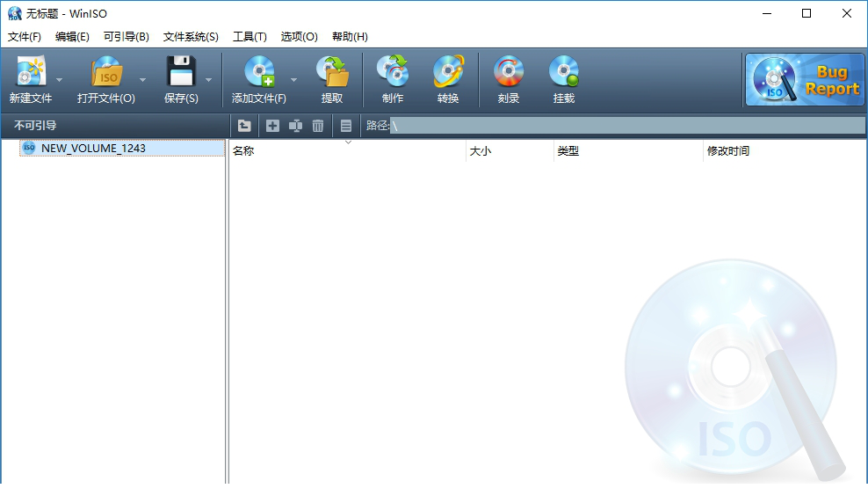This screenshot has width=868, height=503.
Task: Click the rename icon in path bar
Action: (x=295, y=126)
